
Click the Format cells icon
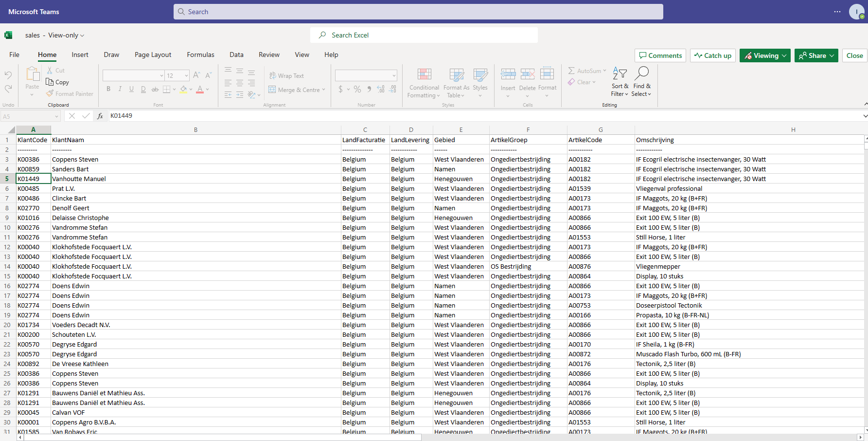(x=547, y=74)
